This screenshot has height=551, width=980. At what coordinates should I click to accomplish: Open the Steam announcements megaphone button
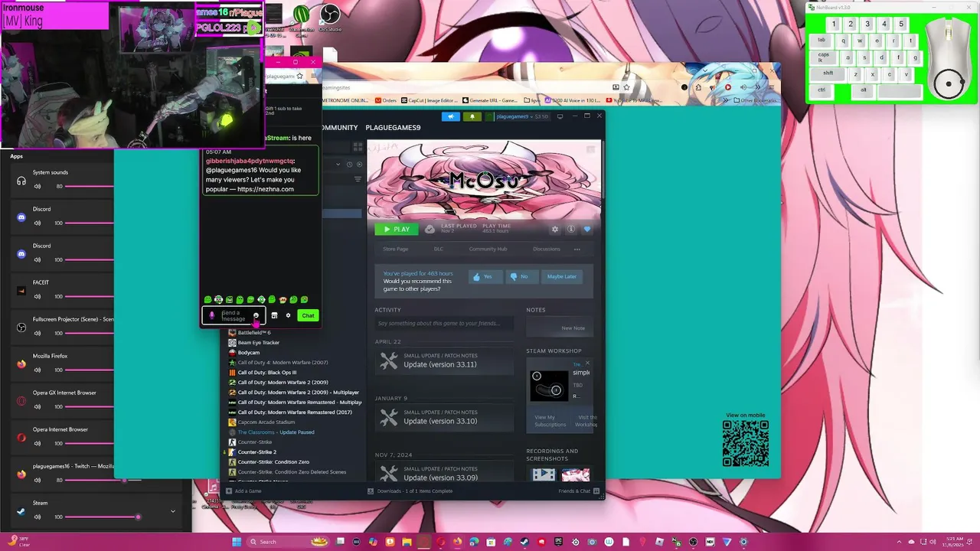[x=451, y=116]
